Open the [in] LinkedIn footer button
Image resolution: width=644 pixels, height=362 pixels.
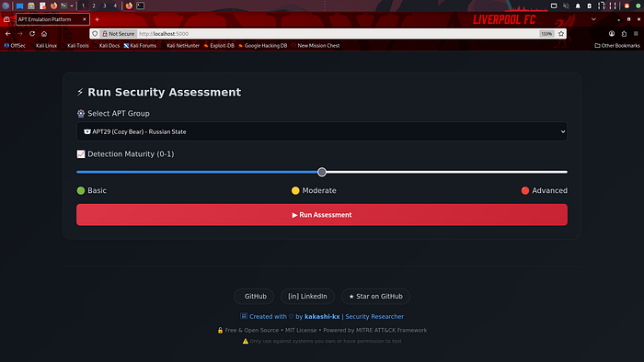[x=307, y=297]
